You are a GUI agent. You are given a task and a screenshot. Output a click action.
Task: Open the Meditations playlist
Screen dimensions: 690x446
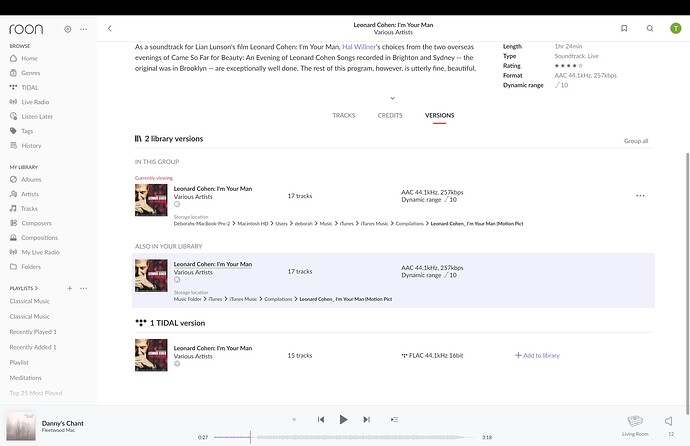point(26,378)
